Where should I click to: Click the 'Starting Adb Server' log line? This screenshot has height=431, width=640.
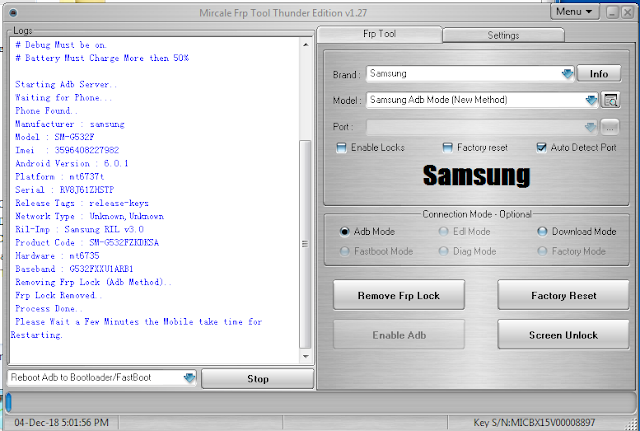tap(66, 84)
